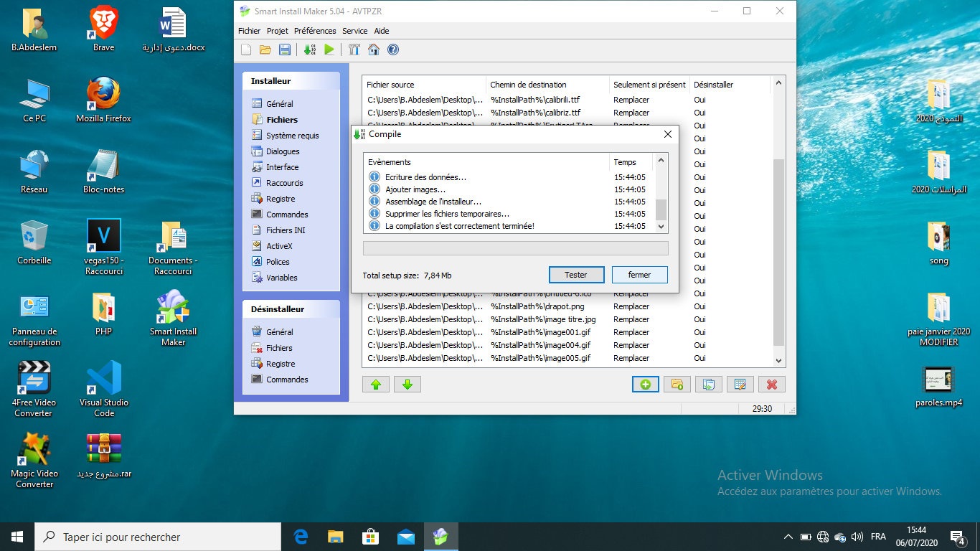This screenshot has height=551, width=980.
Task: Select the row with %InstallPath%\drapot.png
Action: click(567, 306)
